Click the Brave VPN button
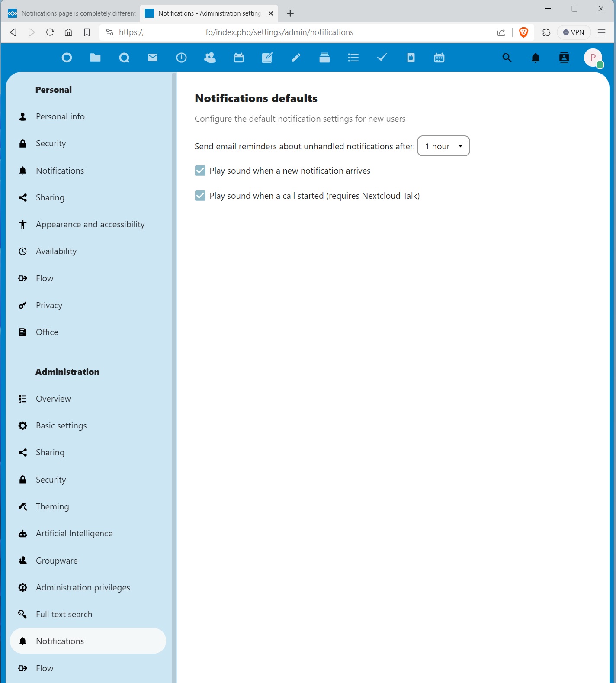The height and width of the screenshot is (683, 616). [x=574, y=32]
